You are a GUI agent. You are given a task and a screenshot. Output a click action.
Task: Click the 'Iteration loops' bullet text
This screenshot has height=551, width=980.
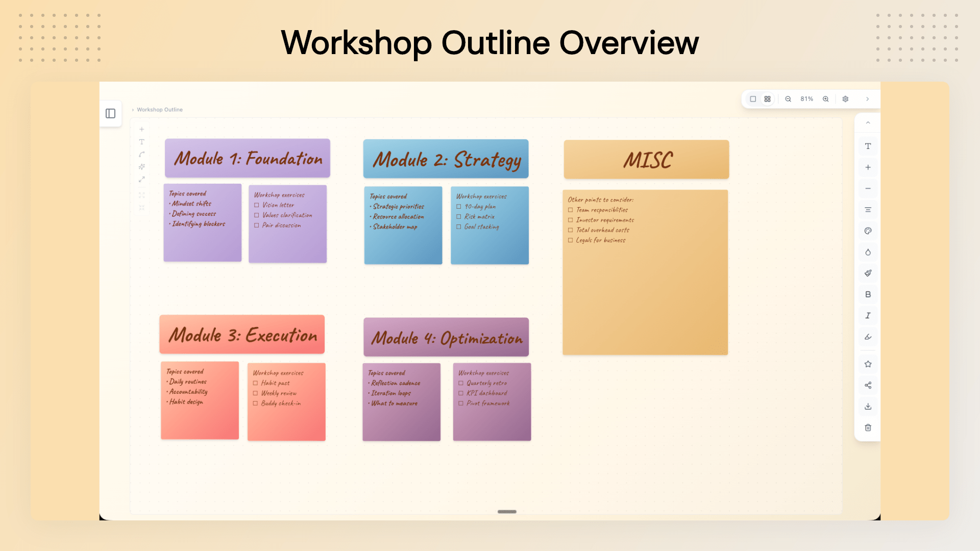pyautogui.click(x=391, y=393)
